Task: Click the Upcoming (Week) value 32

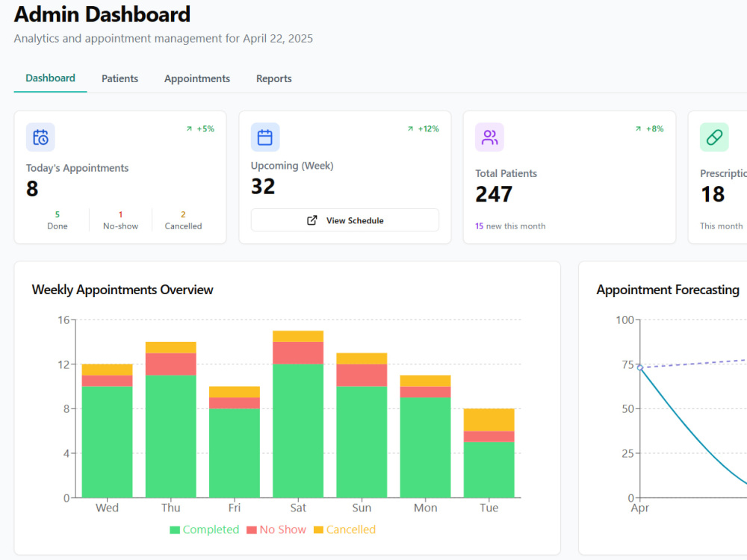Action: pos(263,187)
